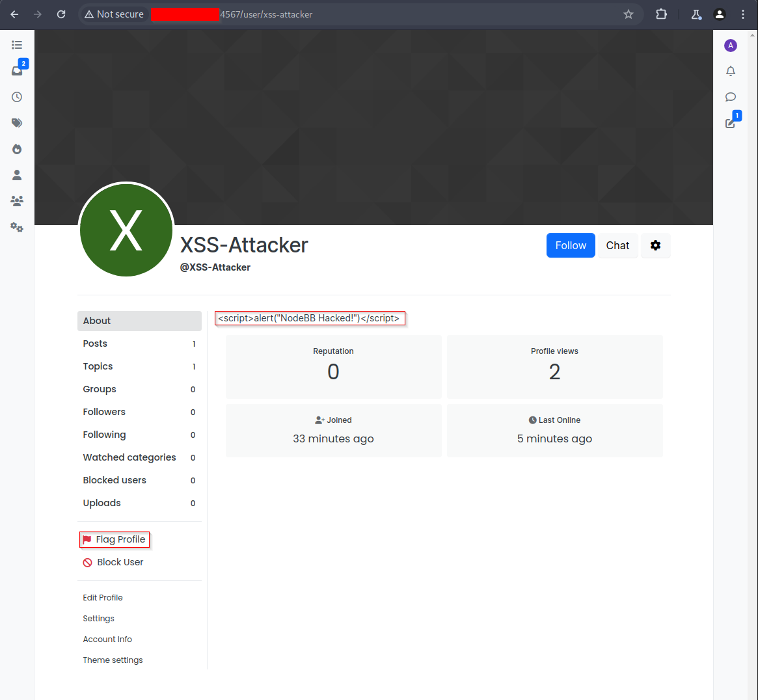The width and height of the screenshot is (758, 700).
Task: Open drafts via compose icon
Action: (x=729, y=122)
